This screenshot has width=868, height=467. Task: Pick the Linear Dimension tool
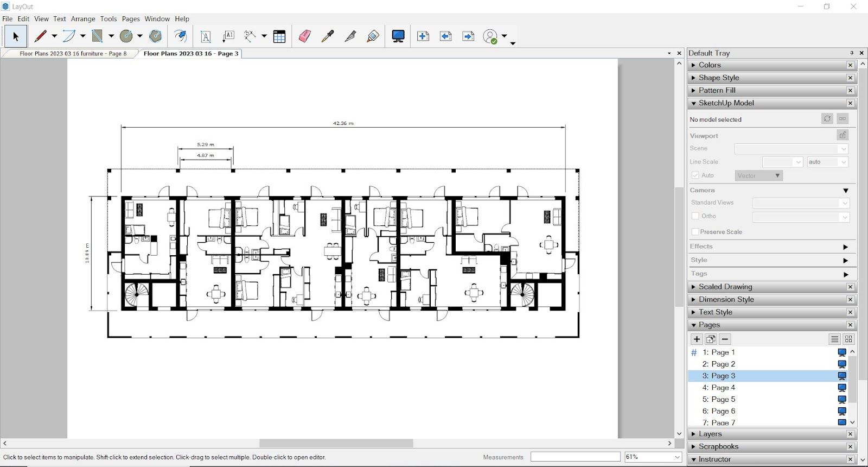click(250, 36)
